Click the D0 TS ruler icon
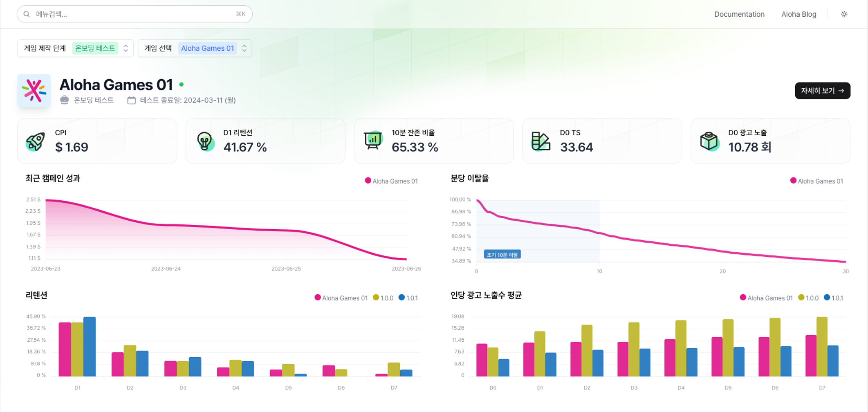 [541, 141]
